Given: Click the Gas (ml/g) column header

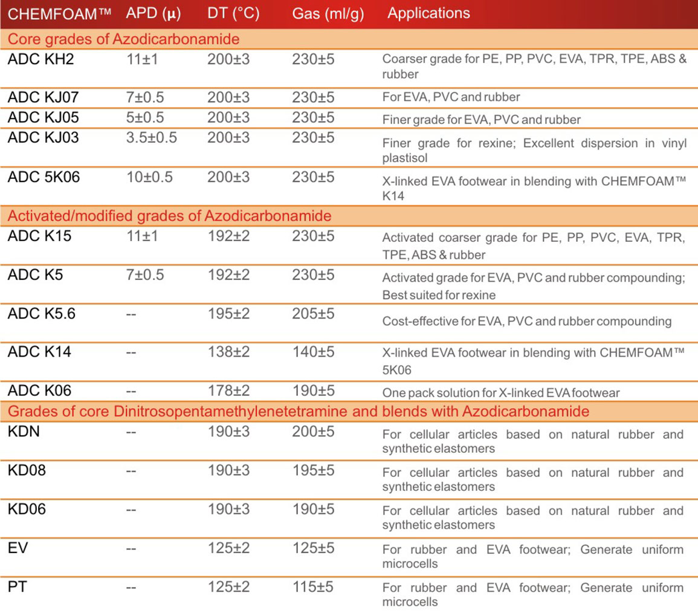Looking at the screenshot, I should 328,15.
